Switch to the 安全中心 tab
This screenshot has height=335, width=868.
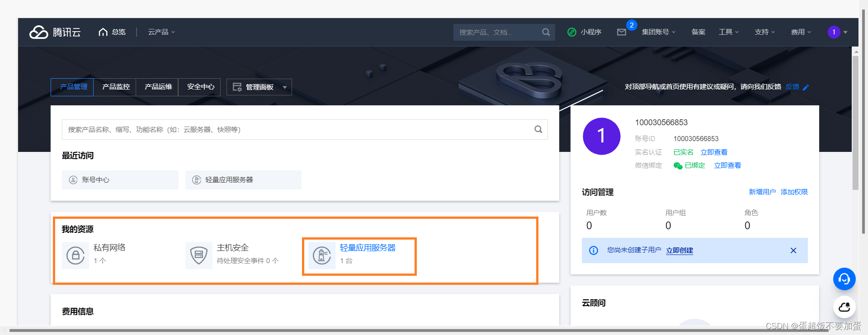[x=200, y=87]
